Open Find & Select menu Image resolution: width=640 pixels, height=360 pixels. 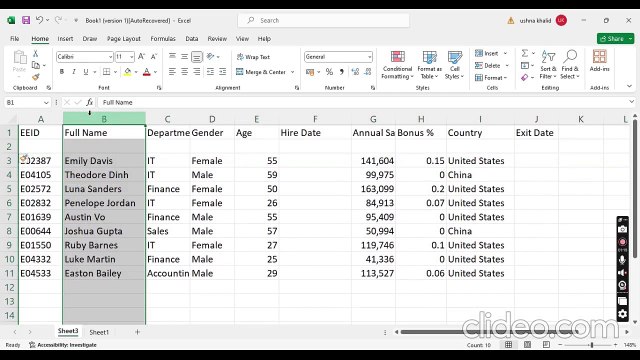(x=570, y=65)
